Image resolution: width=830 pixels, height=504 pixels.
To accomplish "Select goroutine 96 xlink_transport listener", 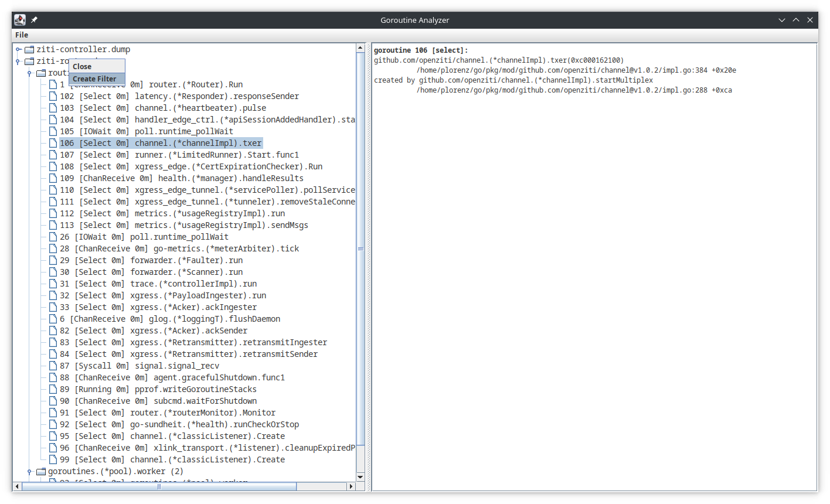I will (x=207, y=448).
